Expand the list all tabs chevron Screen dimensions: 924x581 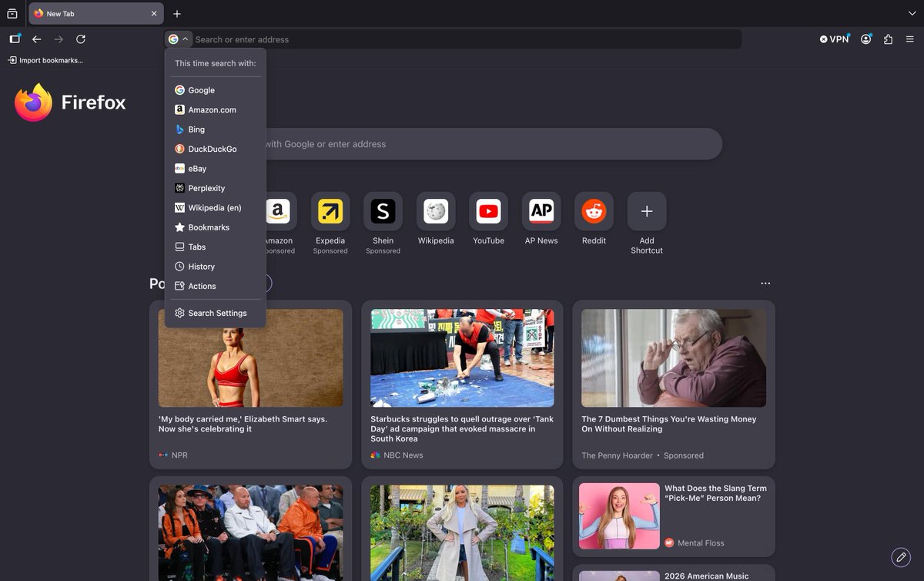[x=912, y=14]
